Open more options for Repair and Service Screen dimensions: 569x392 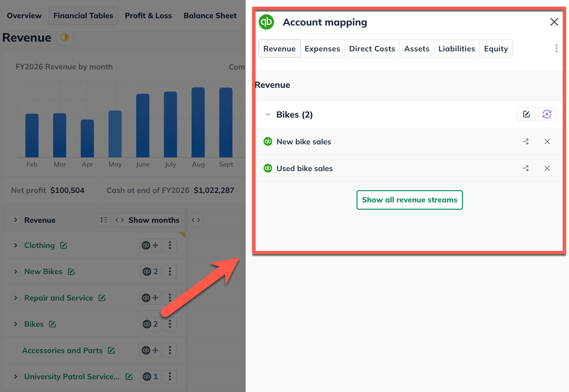(x=170, y=298)
